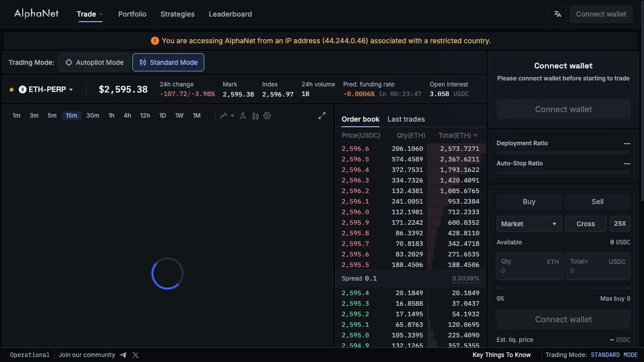Click the AlphaNet logo

(x=36, y=14)
